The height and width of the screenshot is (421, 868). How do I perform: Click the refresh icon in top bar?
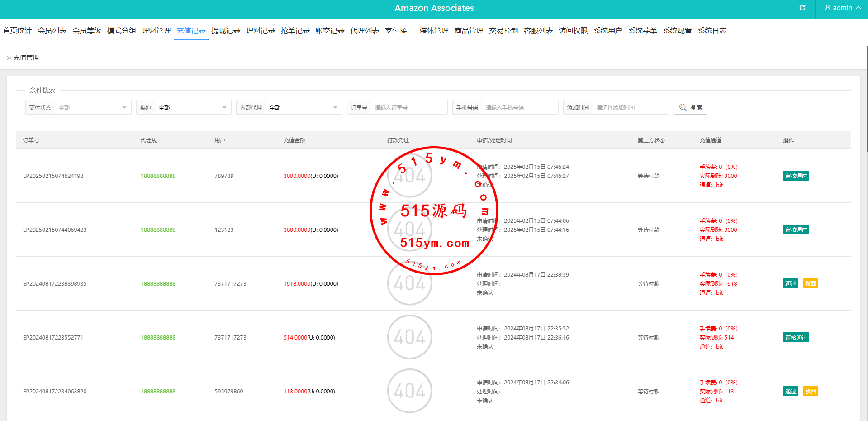[802, 8]
